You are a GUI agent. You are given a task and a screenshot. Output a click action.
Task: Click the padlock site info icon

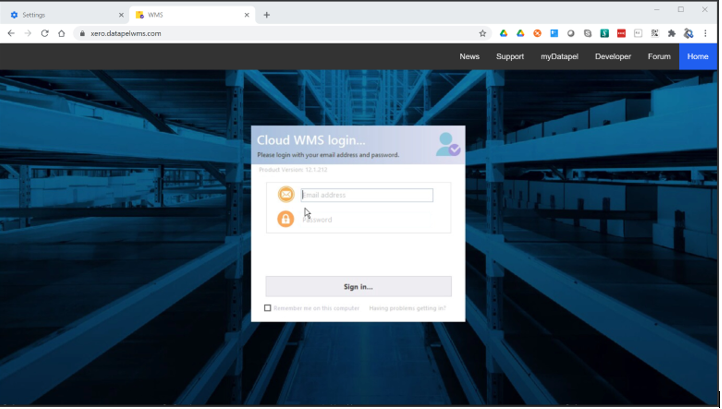(x=82, y=33)
